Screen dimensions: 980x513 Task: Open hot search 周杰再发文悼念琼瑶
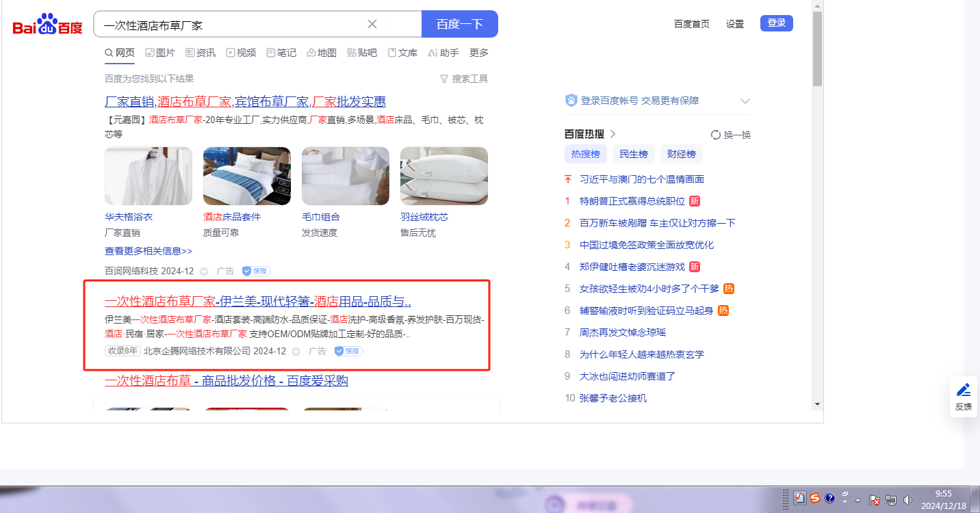(x=623, y=332)
